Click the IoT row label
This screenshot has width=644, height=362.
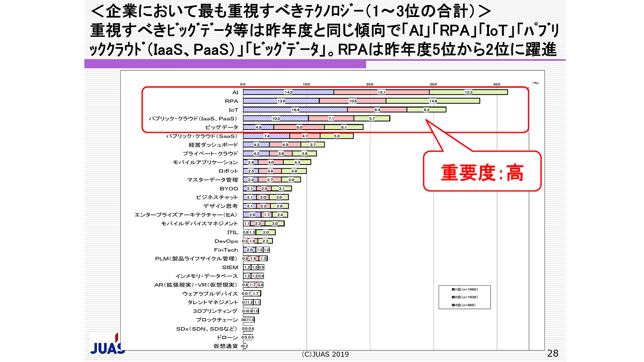pyautogui.click(x=233, y=110)
